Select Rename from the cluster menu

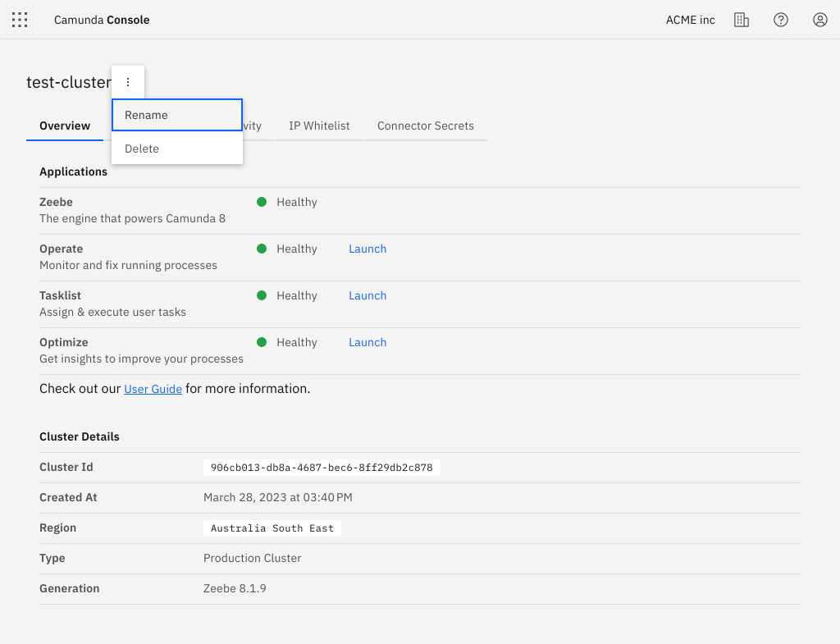point(177,115)
